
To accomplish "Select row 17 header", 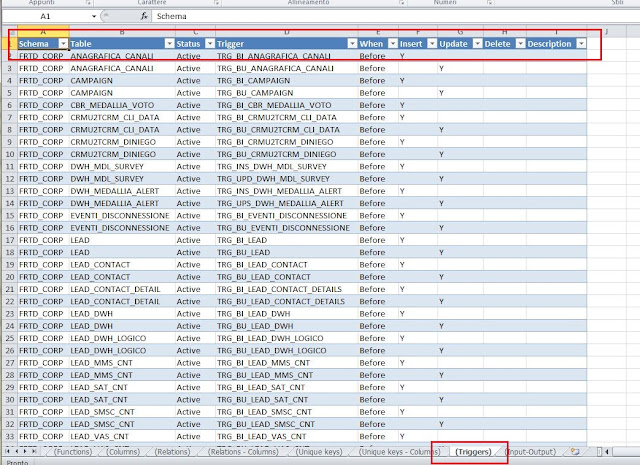I will pos(9,240).
